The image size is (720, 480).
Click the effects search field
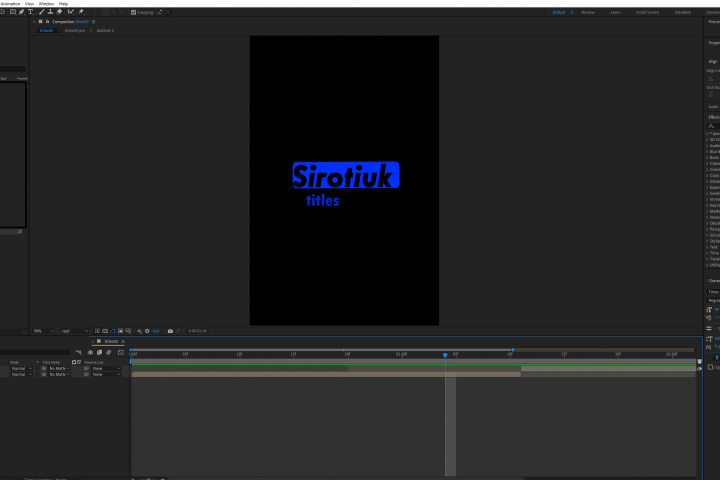714,126
